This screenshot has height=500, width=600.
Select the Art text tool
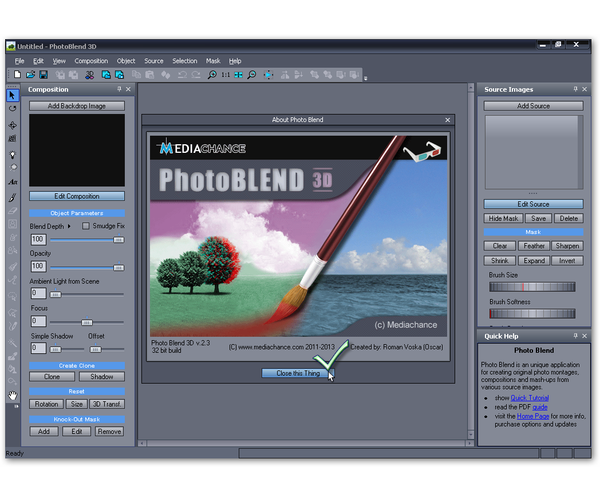[13, 182]
